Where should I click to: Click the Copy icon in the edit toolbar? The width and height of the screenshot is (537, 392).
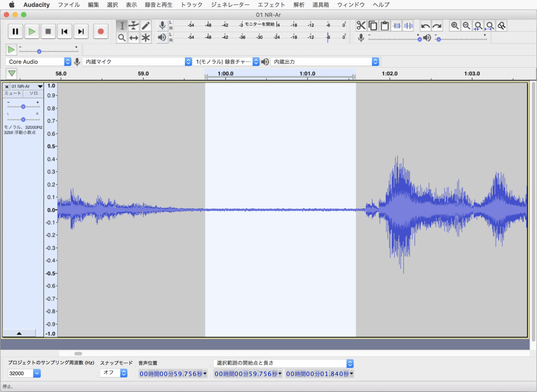pyautogui.click(x=373, y=26)
